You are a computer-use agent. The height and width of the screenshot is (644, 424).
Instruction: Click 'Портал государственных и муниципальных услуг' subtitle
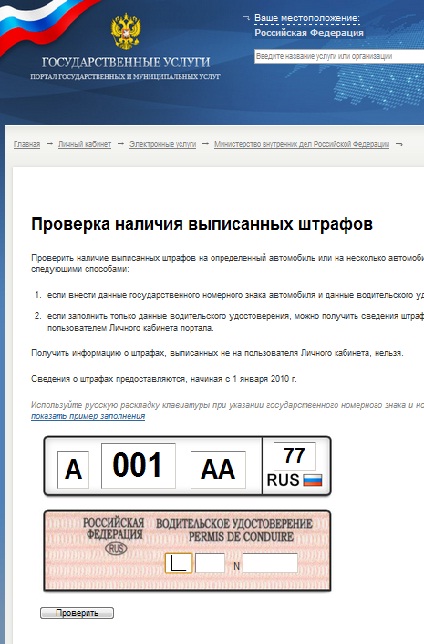tap(125, 76)
